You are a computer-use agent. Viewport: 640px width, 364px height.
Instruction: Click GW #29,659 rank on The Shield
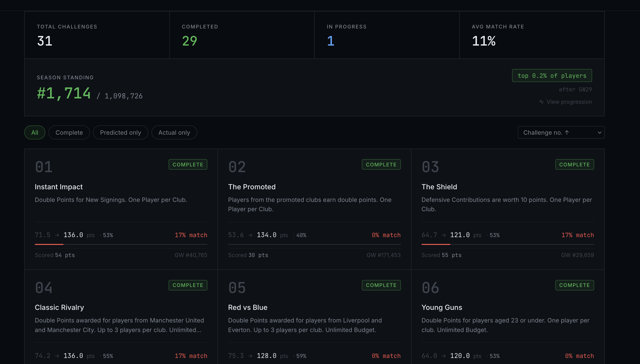tap(578, 255)
